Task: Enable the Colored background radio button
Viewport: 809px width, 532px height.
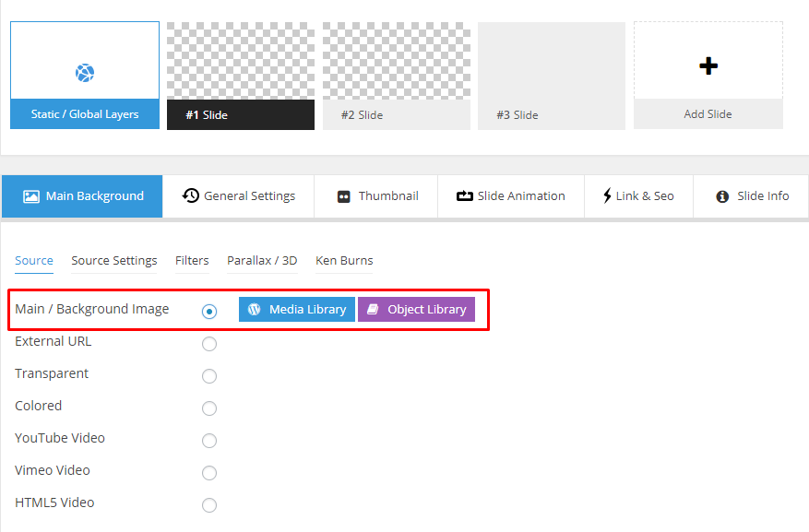Action: (x=209, y=408)
